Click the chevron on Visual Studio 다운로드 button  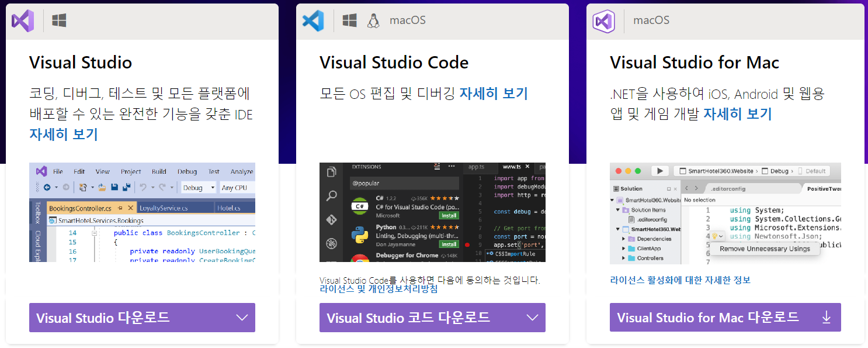click(242, 318)
